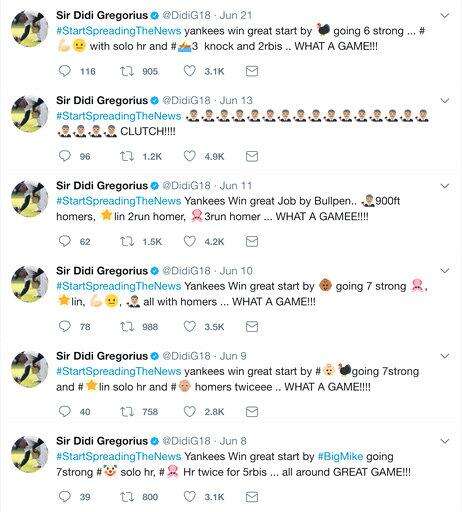Reply to the Jun 21 tweet
This screenshot has width=462, height=512.
tap(65, 71)
